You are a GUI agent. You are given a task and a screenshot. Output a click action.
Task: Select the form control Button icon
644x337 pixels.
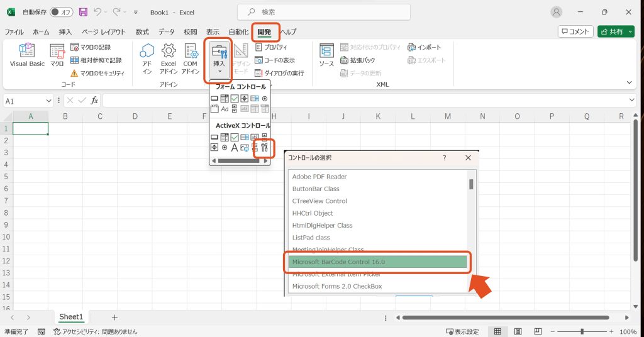[214, 99]
